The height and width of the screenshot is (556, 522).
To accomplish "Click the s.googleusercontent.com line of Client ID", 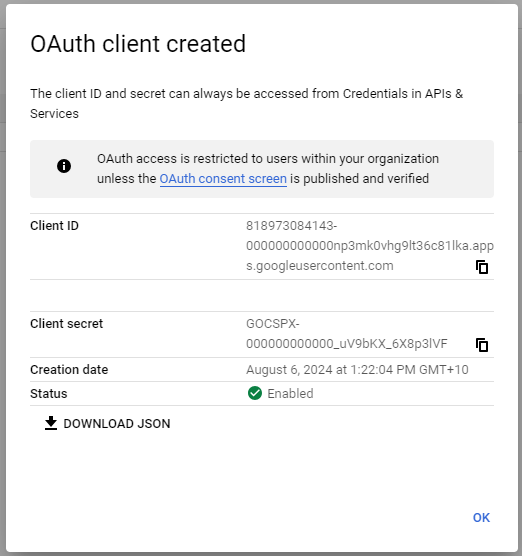I will click(x=320, y=266).
